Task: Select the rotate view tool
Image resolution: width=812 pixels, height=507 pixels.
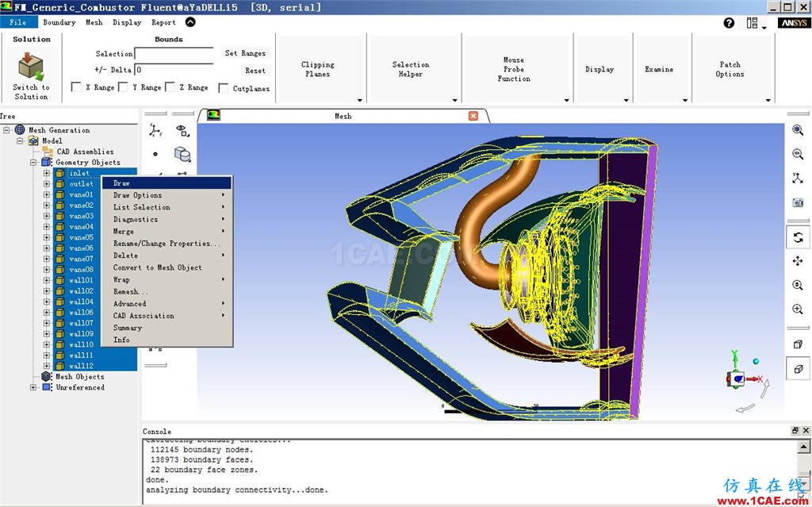Action: pos(798,237)
